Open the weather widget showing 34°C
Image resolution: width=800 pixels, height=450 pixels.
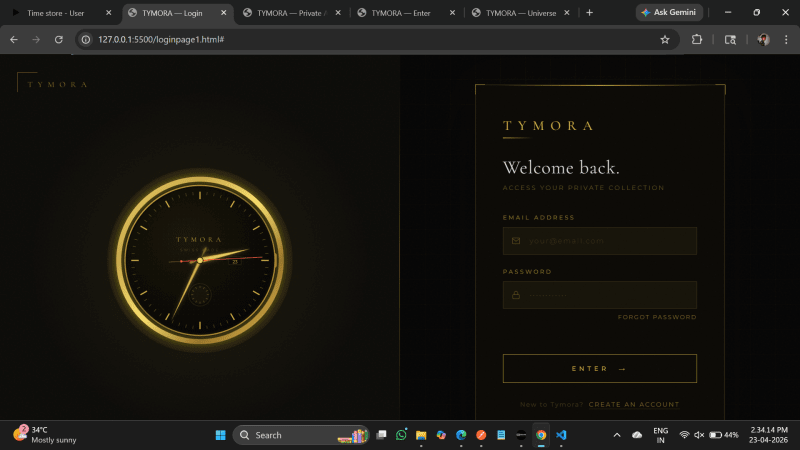45,435
